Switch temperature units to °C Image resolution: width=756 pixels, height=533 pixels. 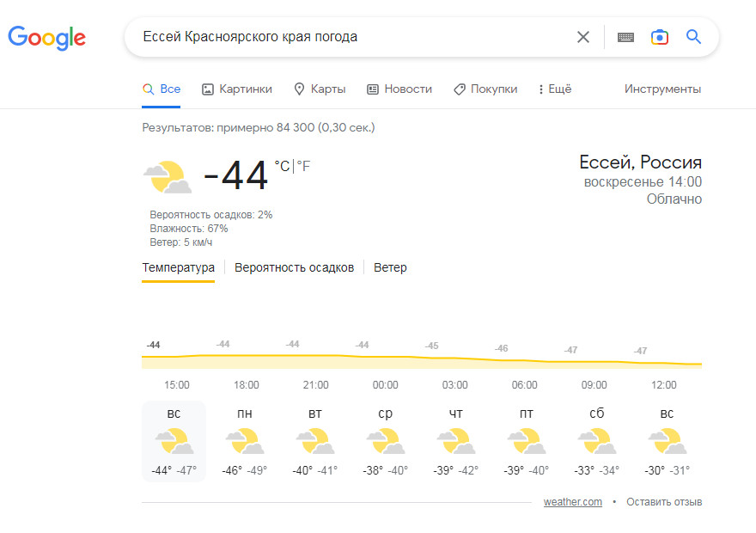[x=282, y=167]
